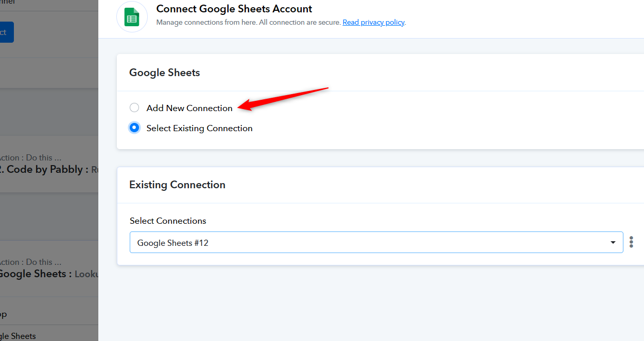Open the Select Connections dropdown
The width and height of the screenshot is (644, 341).
coord(376,242)
